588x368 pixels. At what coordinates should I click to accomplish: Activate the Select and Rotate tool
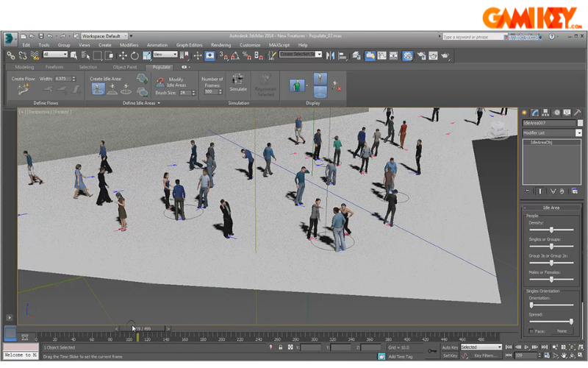tap(135, 56)
